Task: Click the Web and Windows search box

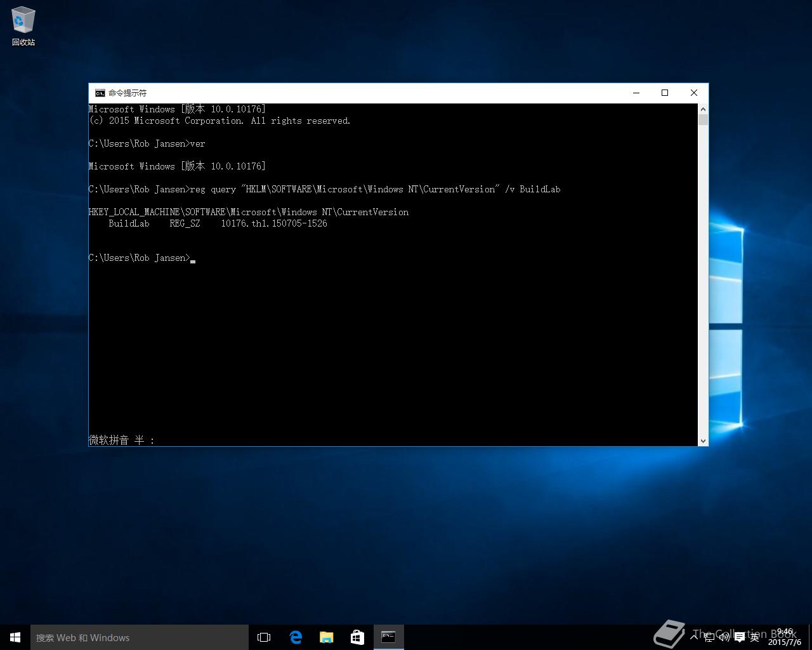Action: tap(140, 637)
